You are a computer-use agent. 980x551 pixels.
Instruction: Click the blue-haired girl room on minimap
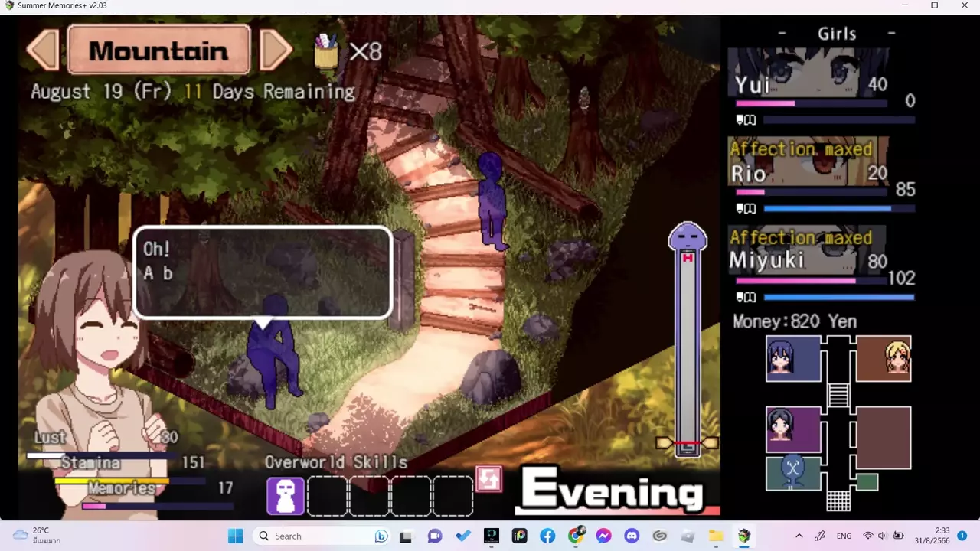click(793, 358)
